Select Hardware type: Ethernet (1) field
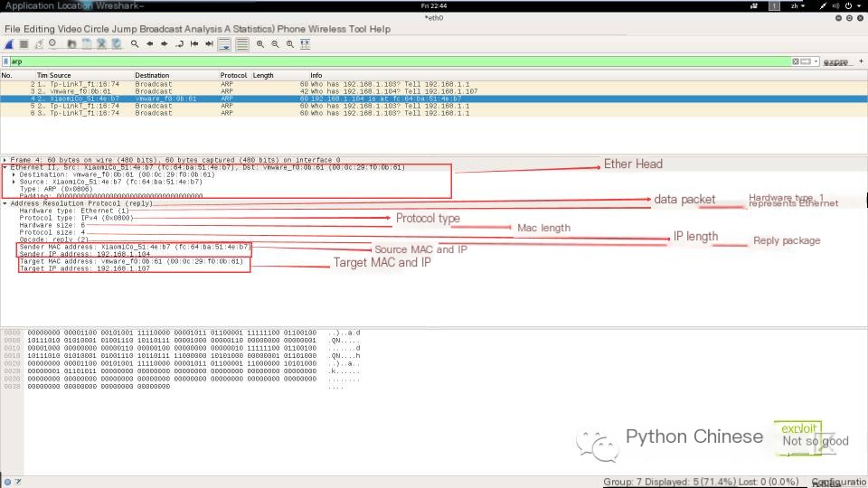Image resolution: width=868 pixels, height=488 pixels. tap(74, 211)
